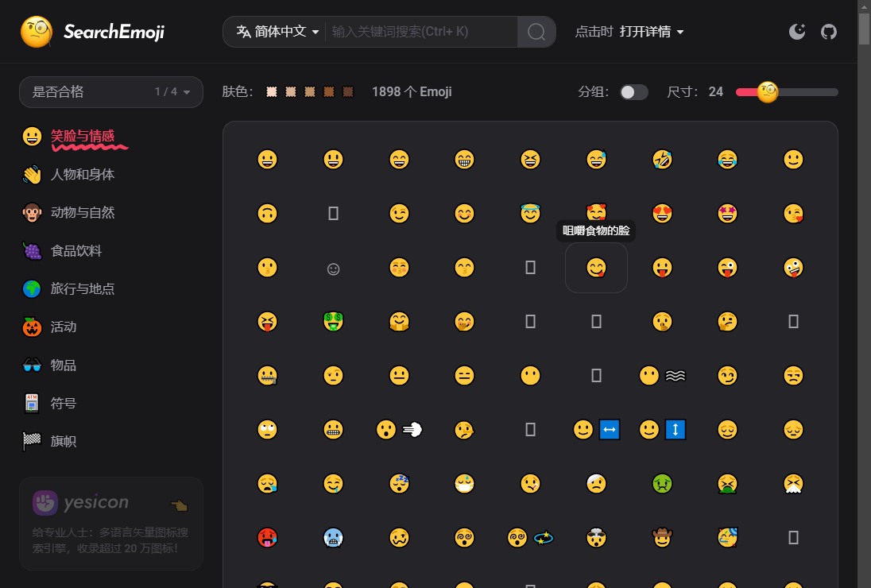
Task: Switch to the 笑脸与情感 category
Action: [75, 136]
